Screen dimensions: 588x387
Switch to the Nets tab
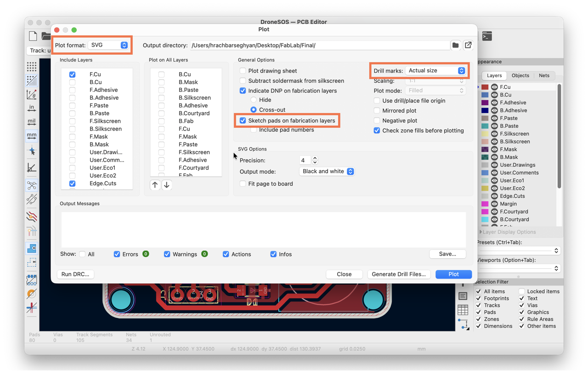coord(544,75)
